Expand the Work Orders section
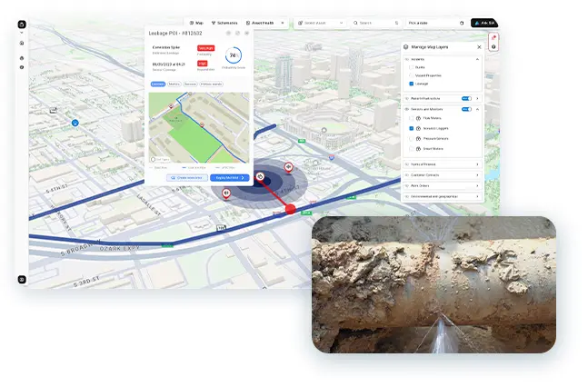Viewport: 588px width, 387px height. [442, 184]
